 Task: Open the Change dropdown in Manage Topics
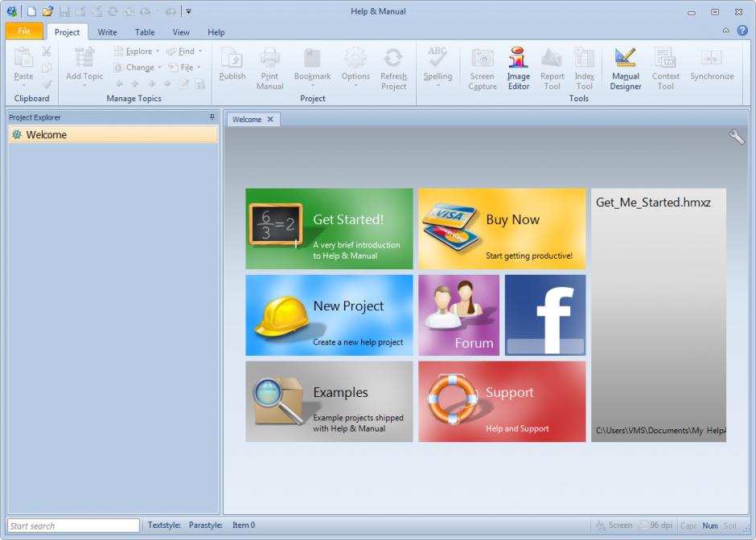(138, 67)
